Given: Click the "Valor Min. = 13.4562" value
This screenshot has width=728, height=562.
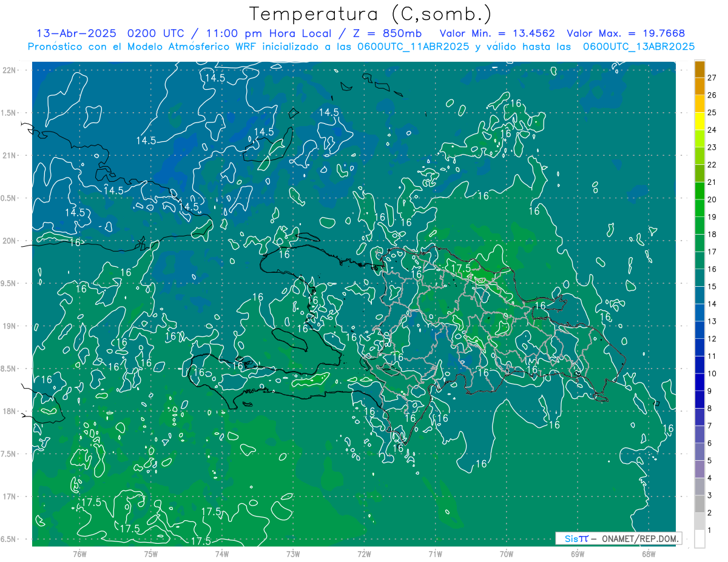Looking at the screenshot, I should 497,33.
